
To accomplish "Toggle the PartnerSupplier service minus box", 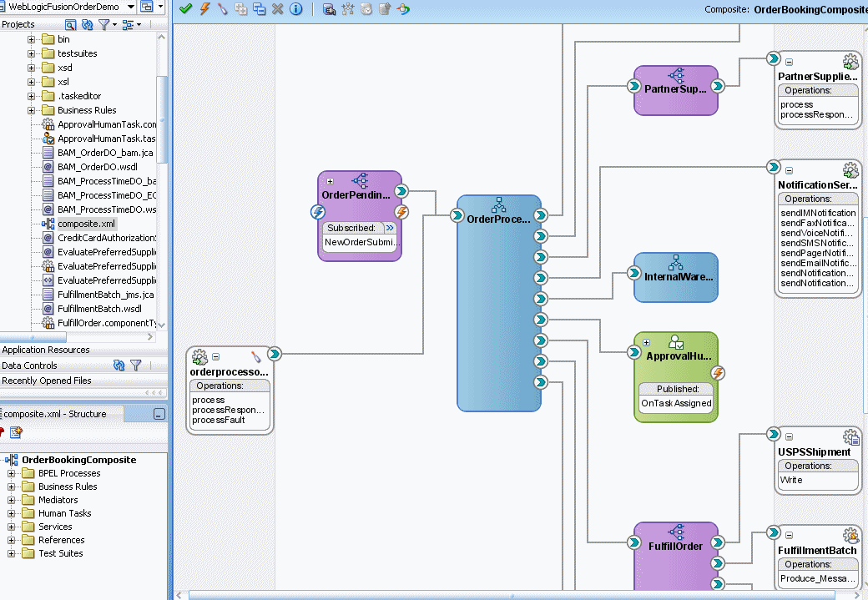I will (790, 63).
